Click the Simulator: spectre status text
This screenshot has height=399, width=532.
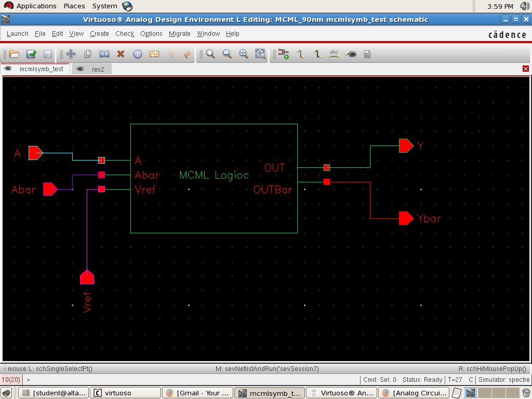[x=504, y=380]
